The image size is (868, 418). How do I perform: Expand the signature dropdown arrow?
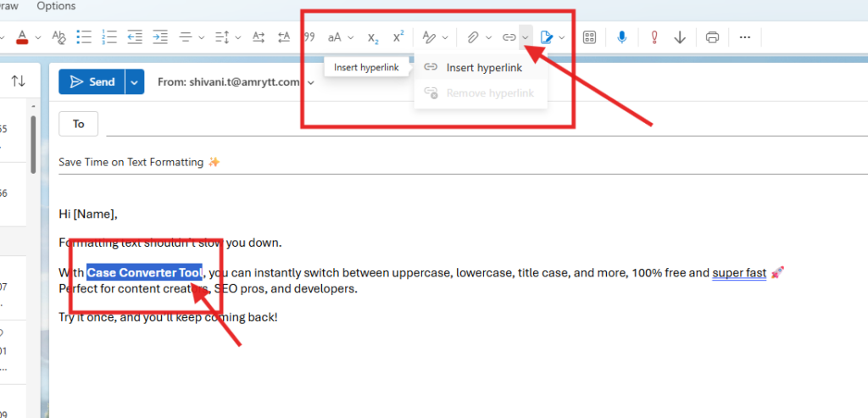(562, 37)
